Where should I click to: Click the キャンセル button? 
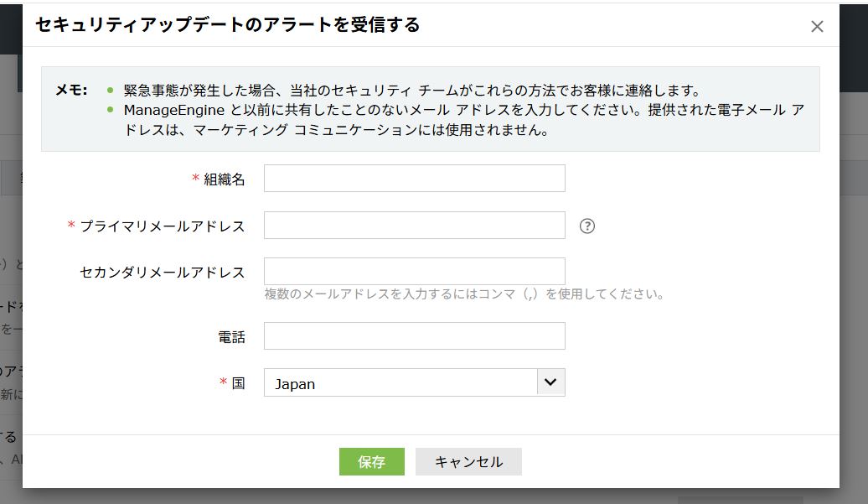pos(468,462)
